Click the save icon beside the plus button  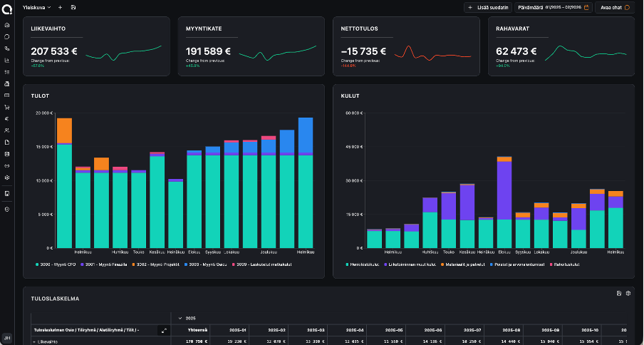[x=73, y=7]
